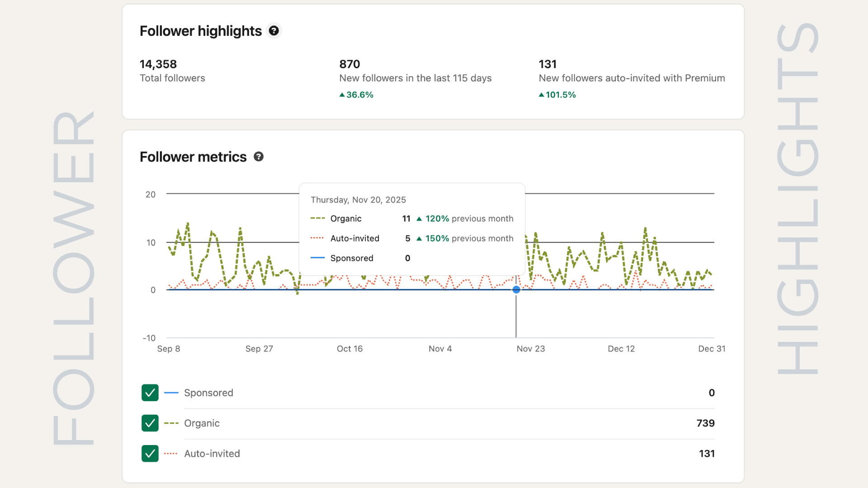868x488 pixels.
Task: Click Follower metrics help question-mark icon
Action: tap(259, 157)
